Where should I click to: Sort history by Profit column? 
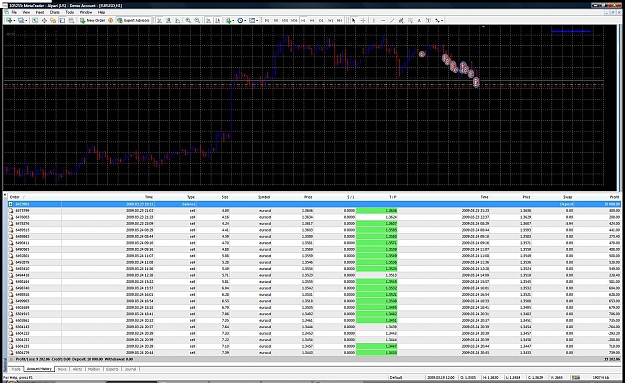tap(614, 197)
